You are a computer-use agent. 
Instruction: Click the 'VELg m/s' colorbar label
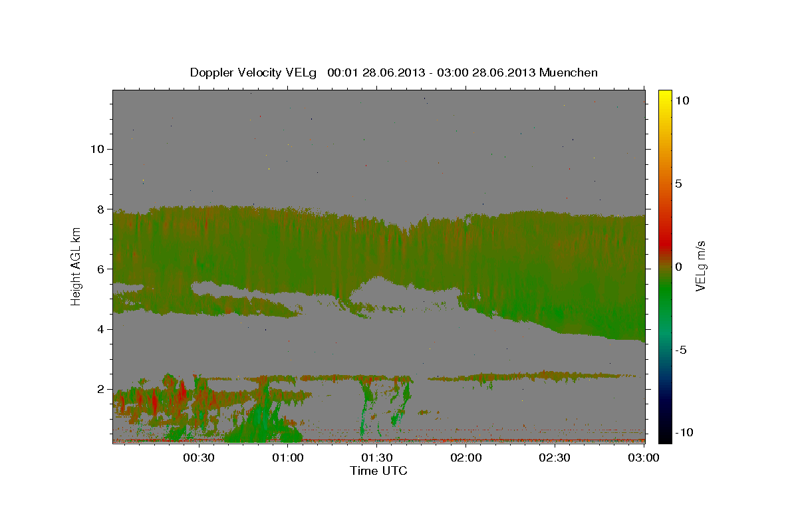pyautogui.click(x=700, y=267)
